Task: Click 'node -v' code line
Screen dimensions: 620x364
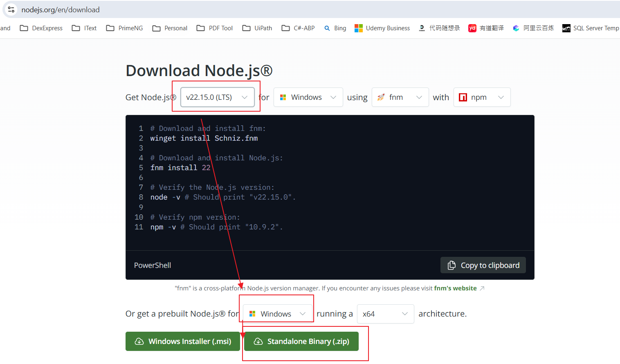Action: click(223, 197)
